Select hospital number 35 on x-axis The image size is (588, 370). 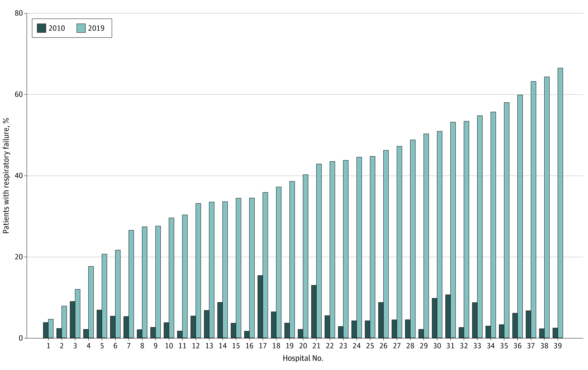(504, 346)
